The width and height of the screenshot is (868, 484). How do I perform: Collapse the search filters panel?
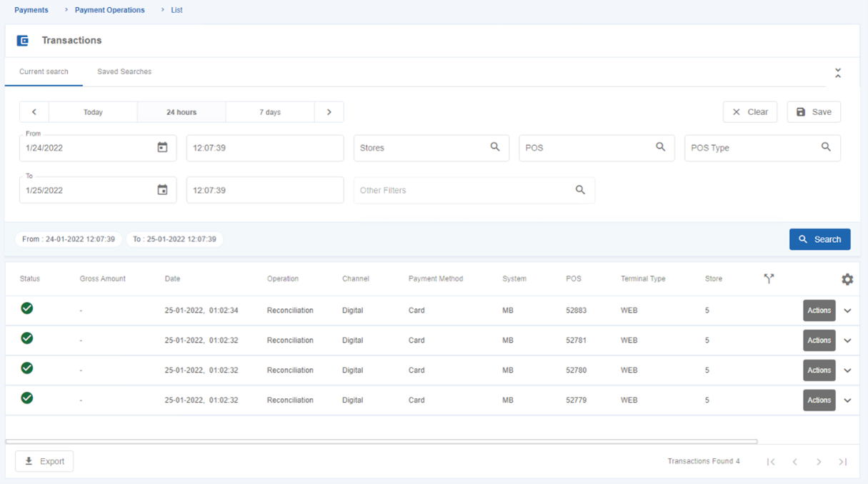838,73
